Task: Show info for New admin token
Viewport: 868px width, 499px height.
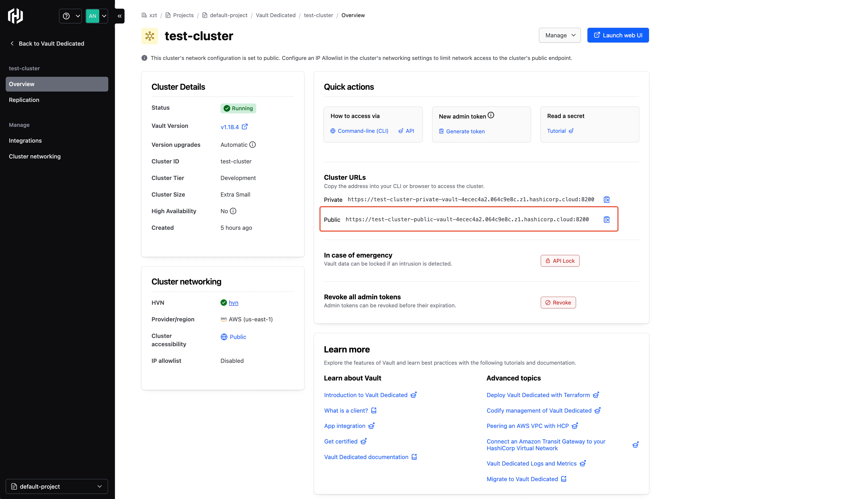Action: click(x=491, y=115)
